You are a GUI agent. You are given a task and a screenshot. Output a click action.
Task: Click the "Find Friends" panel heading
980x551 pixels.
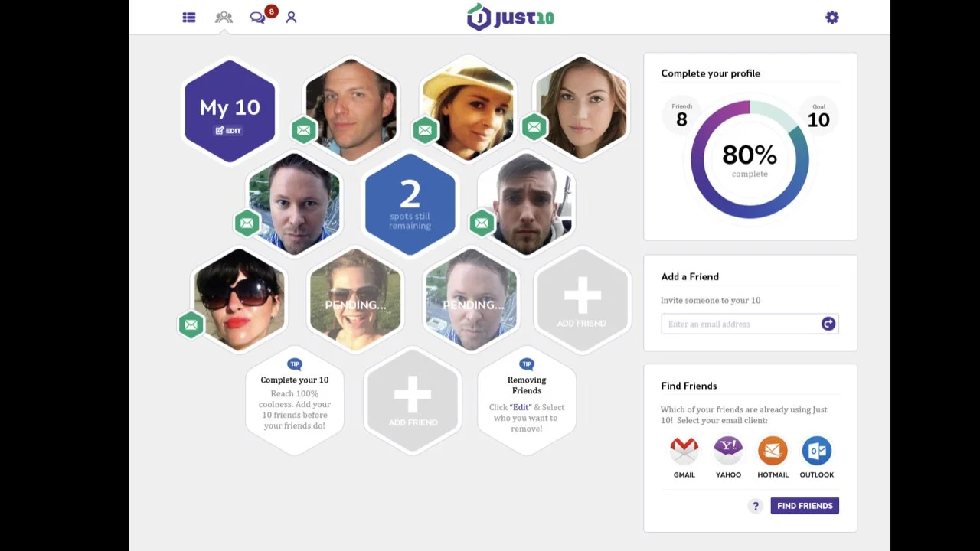point(689,386)
